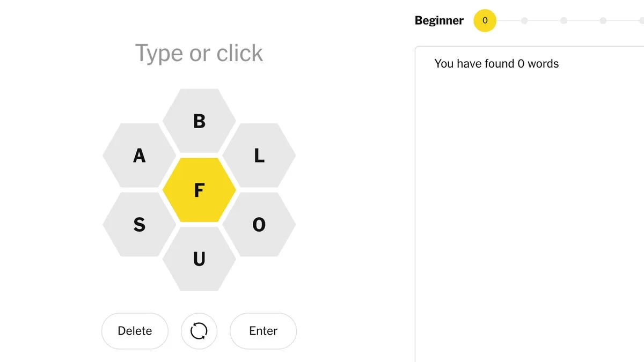The width and height of the screenshot is (644, 362).
Task: Click the third progress dot
Action: (563, 20)
